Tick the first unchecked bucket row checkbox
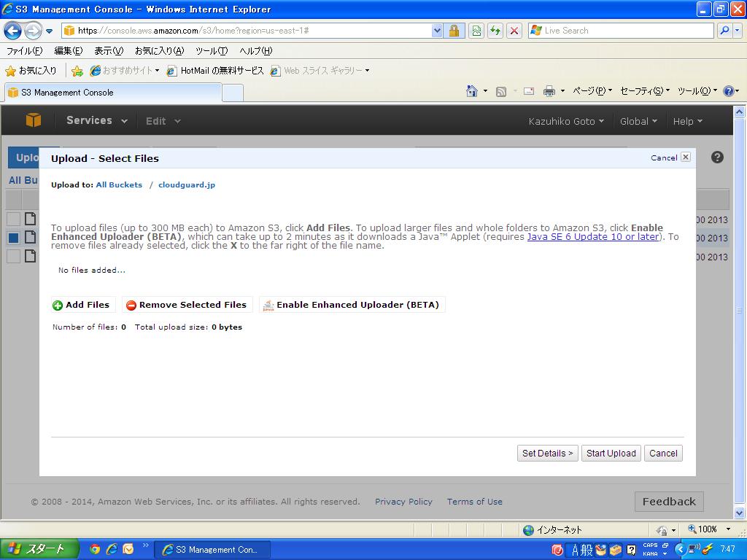The width and height of the screenshot is (747, 560). point(13,219)
